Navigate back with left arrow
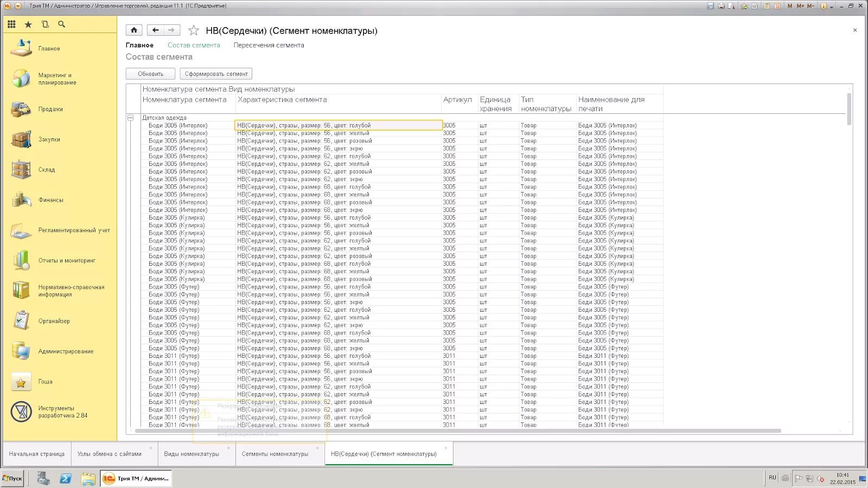The height and width of the screenshot is (488, 868). click(155, 30)
